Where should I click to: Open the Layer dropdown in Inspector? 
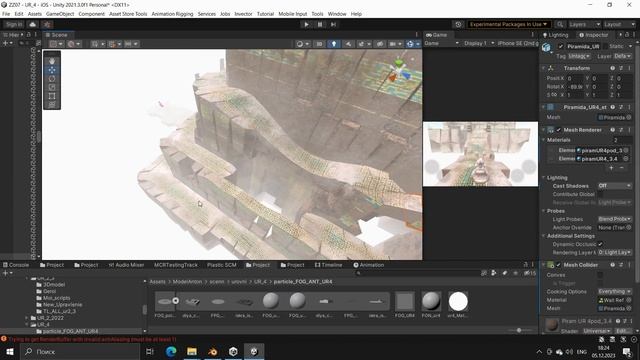click(x=623, y=56)
